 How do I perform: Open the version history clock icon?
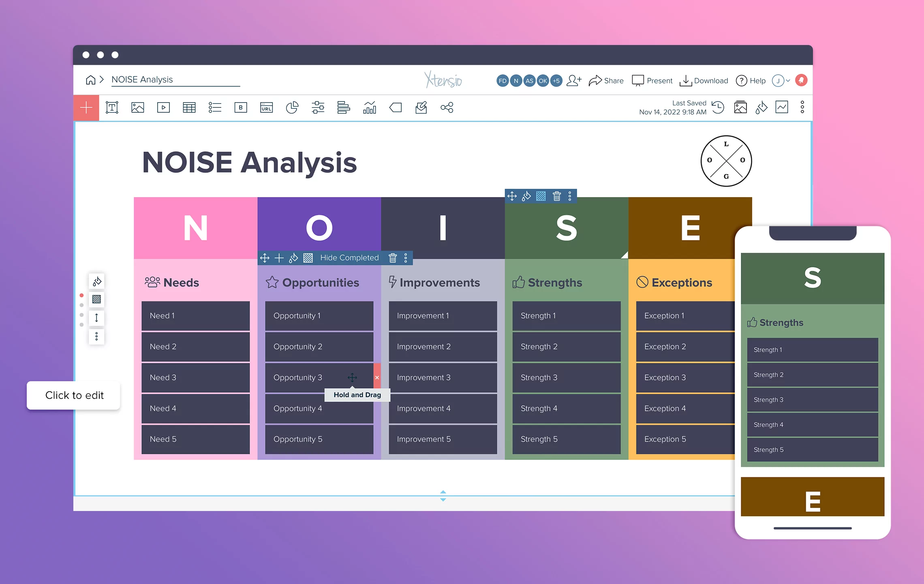click(718, 107)
